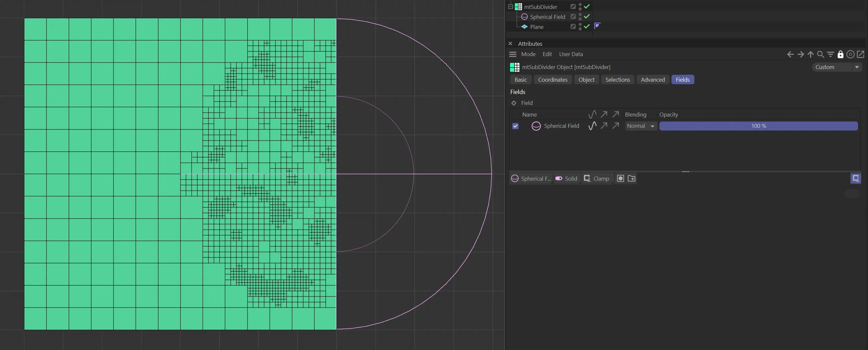Click the Plane object's display tag

(x=597, y=26)
